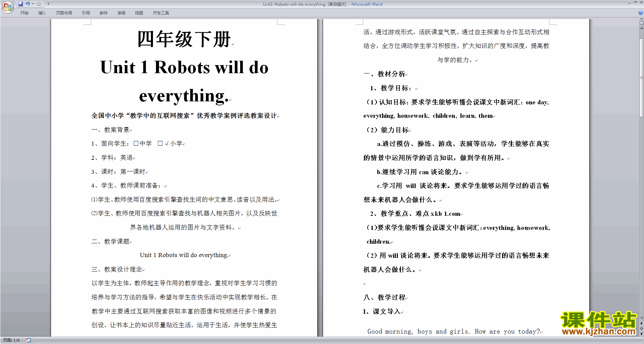Click the vertical scrollbar down arrow
The width and height of the screenshot is (644, 344).
click(x=641, y=318)
